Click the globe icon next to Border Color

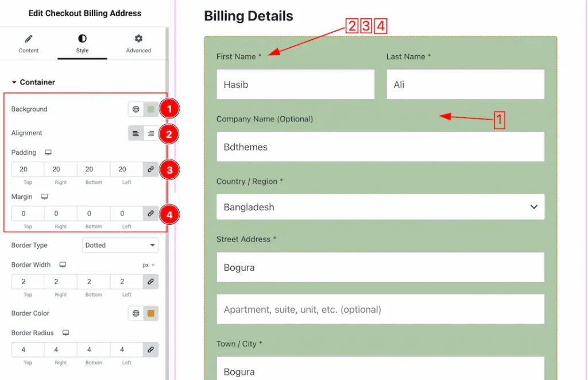click(x=136, y=313)
